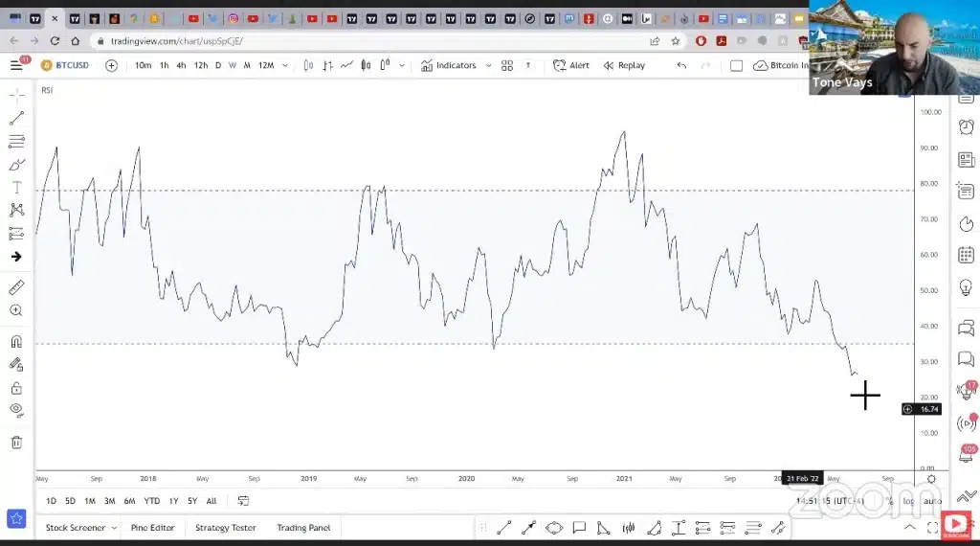The height and width of the screenshot is (546, 980).
Task: Open the Pine Editor tab
Action: coord(152,528)
